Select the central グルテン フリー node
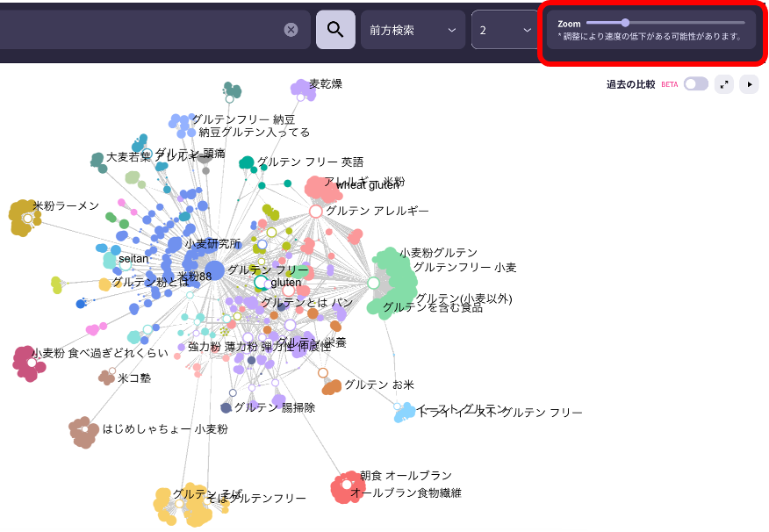Viewport: 769px width, 532px height. coord(215,270)
